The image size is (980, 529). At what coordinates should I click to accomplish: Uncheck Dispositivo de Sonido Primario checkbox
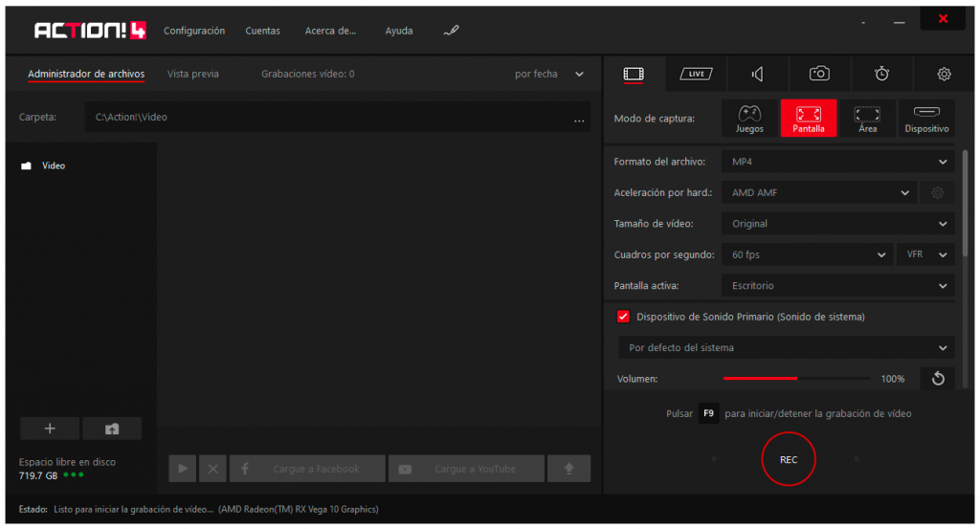[x=623, y=317]
